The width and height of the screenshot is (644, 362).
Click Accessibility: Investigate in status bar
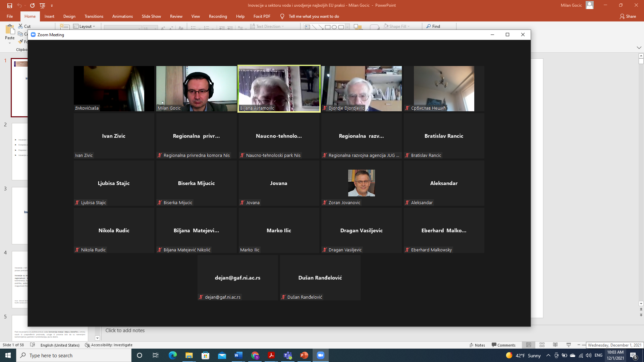click(109, 345)
